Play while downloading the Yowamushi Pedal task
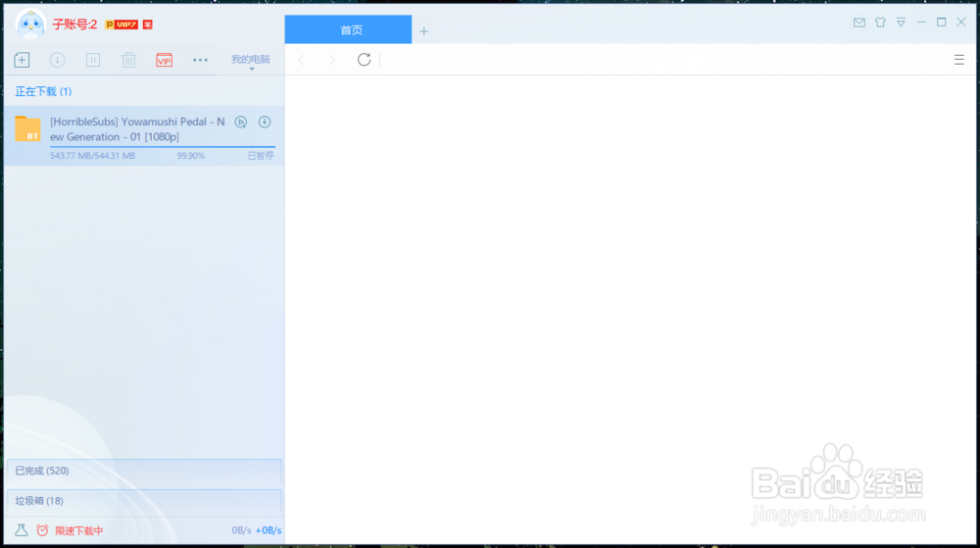 (x=241, y=122)
